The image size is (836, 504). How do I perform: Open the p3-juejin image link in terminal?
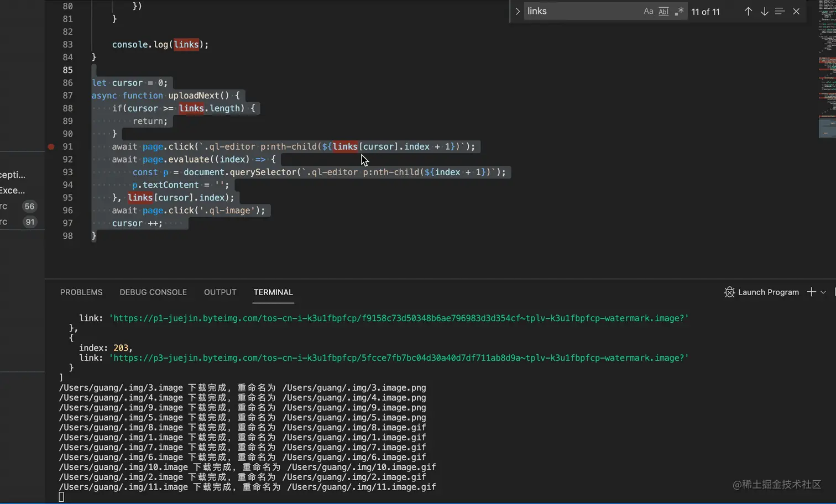tap(399, 358)
